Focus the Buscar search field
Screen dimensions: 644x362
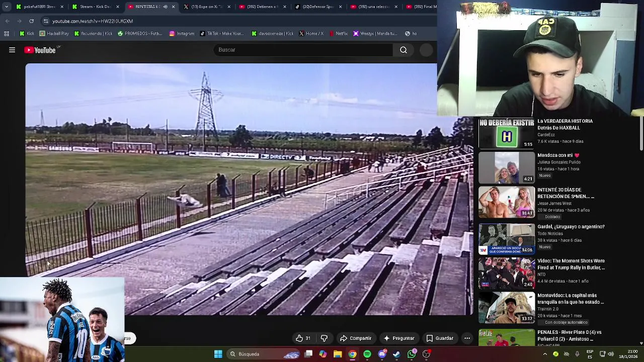coord(303,50)
